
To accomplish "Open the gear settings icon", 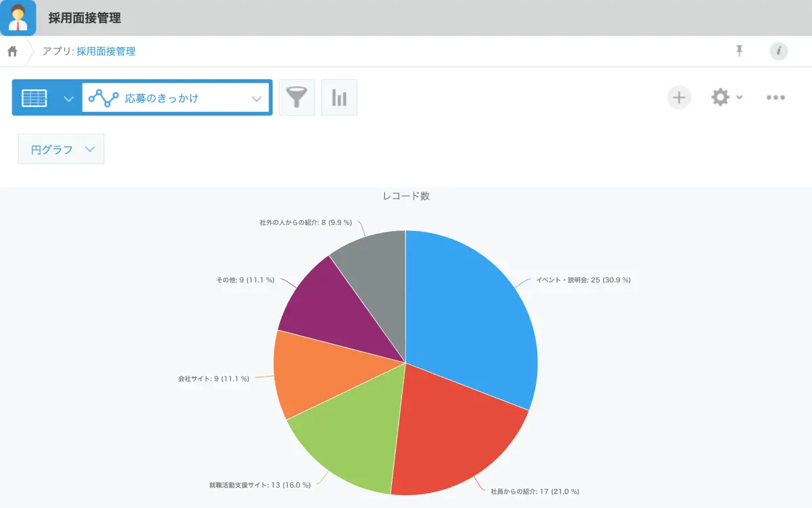I will (x=720, y=98).
